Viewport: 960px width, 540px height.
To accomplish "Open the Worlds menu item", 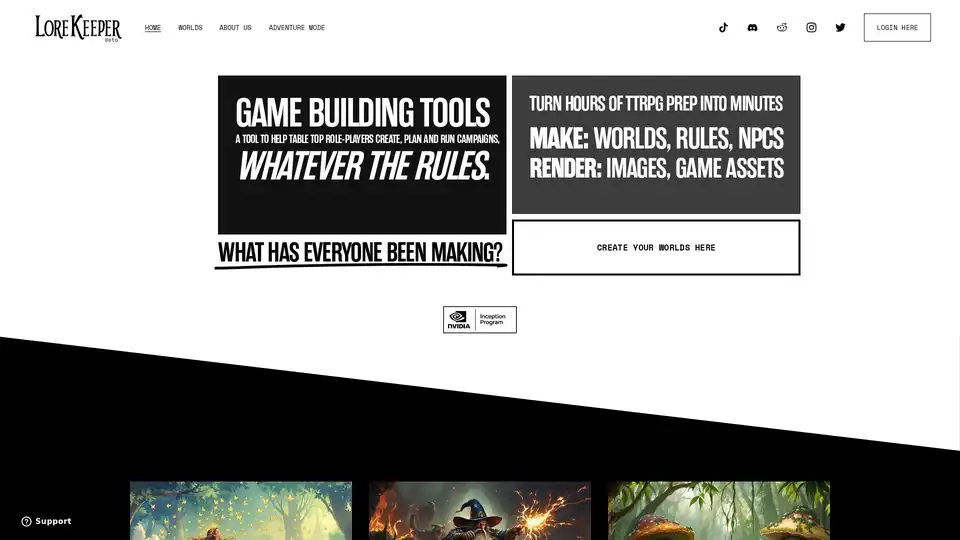I will (190, 28).
